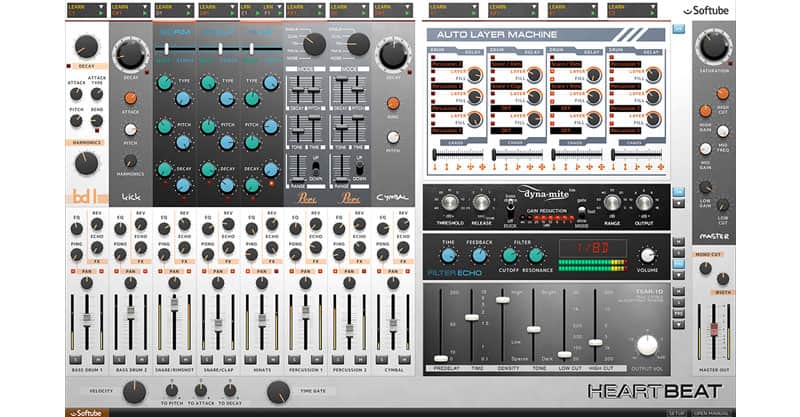The image size is (800, 417).
Task: Open Bass Drum 1 LEARN note dropdown arrow
Action: (101, 7)
